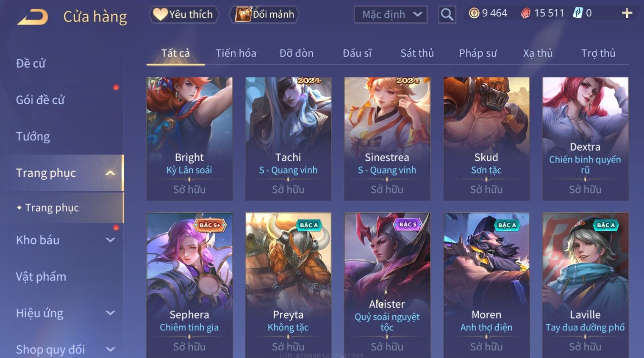Expand the Kho báu sidebar section

pyautogui.click(x=110, y=240)
